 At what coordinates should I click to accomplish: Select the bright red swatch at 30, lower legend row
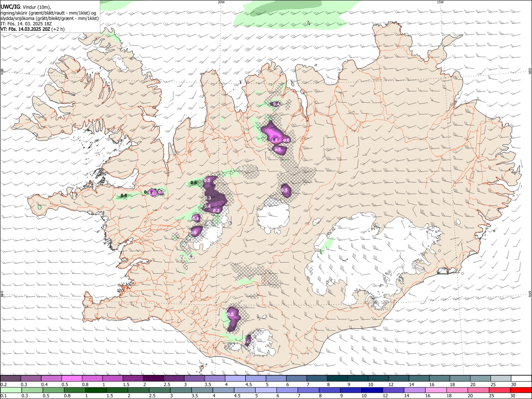tap(521, 390)
